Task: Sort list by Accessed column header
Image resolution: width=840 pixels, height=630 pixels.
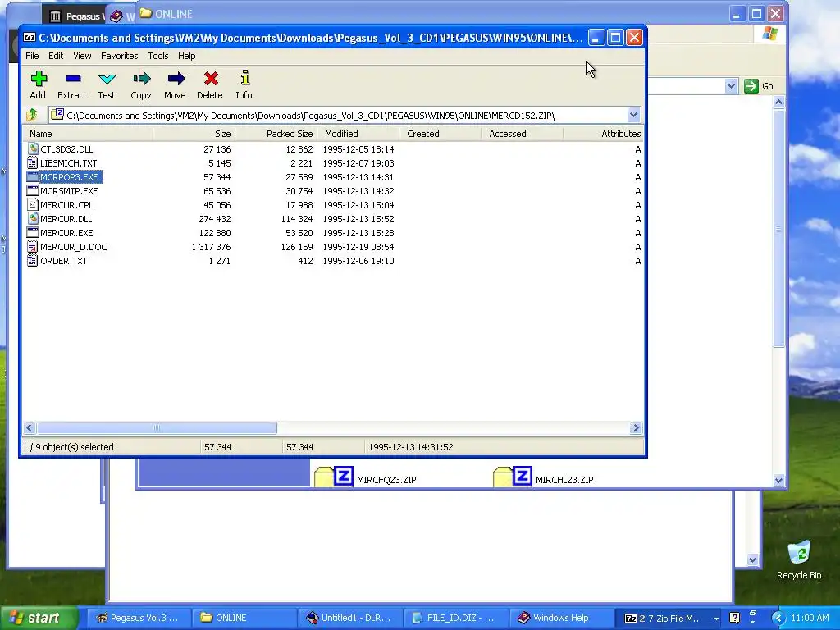Action: click(x=522, y=134)
